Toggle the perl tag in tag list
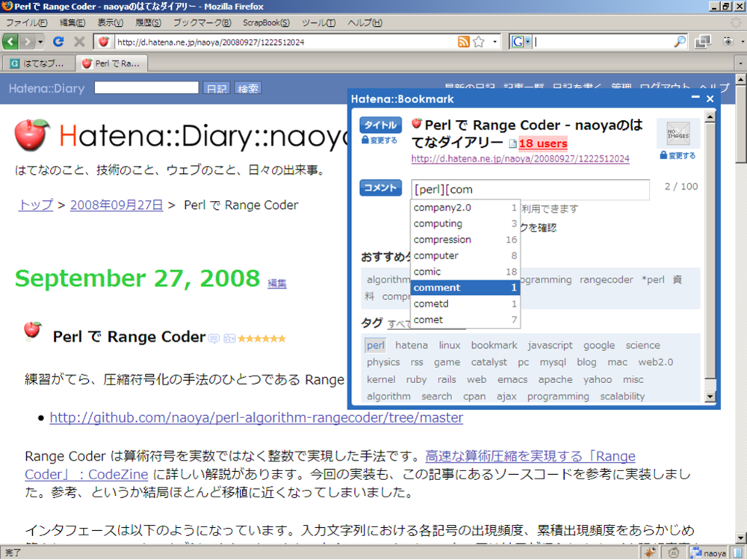The width and height of the screenshot is (747, 560). [376, 345]
